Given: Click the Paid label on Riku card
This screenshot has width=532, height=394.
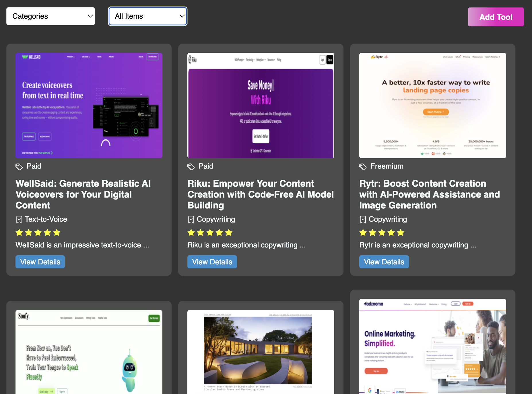Looking at the screenshot, I should coord(206,166).
